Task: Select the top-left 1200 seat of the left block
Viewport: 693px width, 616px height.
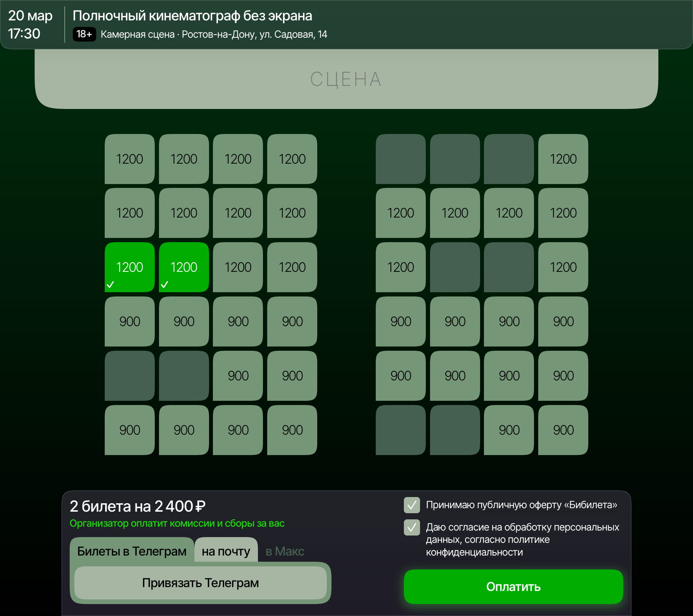Action: (x=129, y=159)
